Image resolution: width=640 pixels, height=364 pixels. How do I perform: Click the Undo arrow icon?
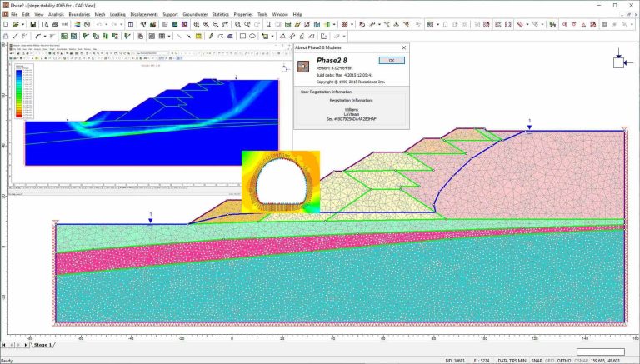coord(99,24)
